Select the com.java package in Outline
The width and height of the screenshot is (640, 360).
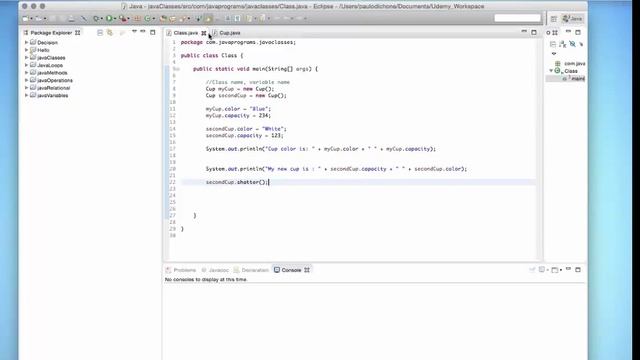pyautogui.click(x=570, y=63)
